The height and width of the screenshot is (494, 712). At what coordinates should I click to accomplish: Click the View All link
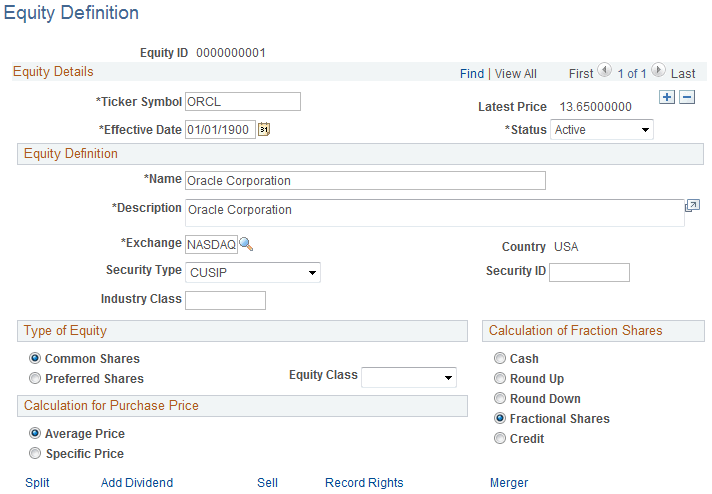pos(516,74)
